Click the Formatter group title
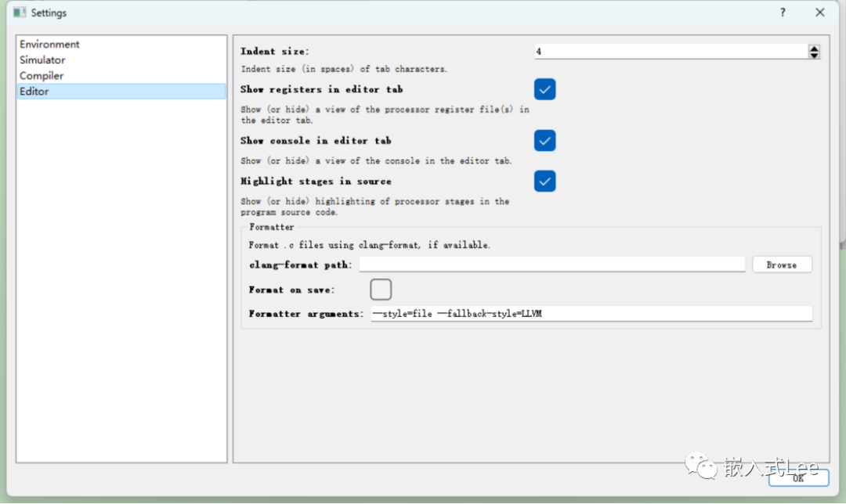846x504 pixels. (x=271, y=227)
